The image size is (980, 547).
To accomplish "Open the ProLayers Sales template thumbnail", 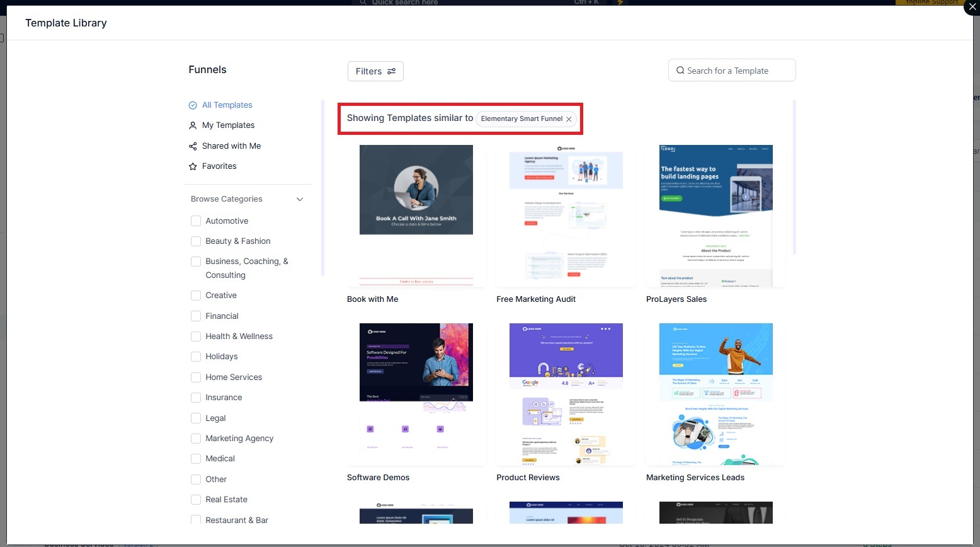I will 716,216.
